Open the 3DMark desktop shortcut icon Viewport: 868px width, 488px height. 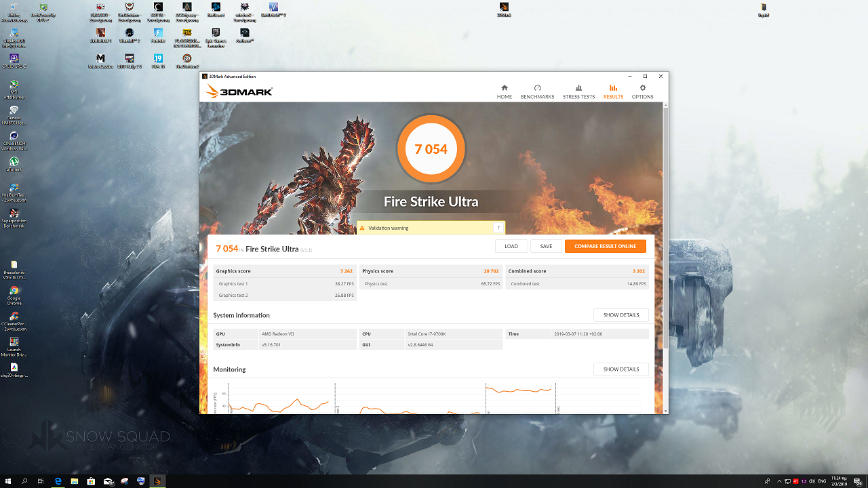(x=503, y=9)
